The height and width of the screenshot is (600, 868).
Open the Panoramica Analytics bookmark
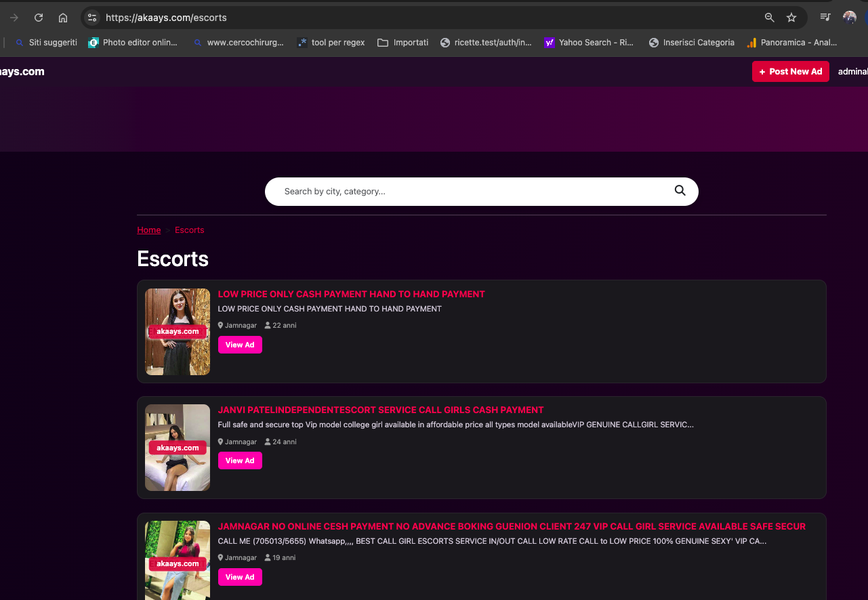coord(791,43)
